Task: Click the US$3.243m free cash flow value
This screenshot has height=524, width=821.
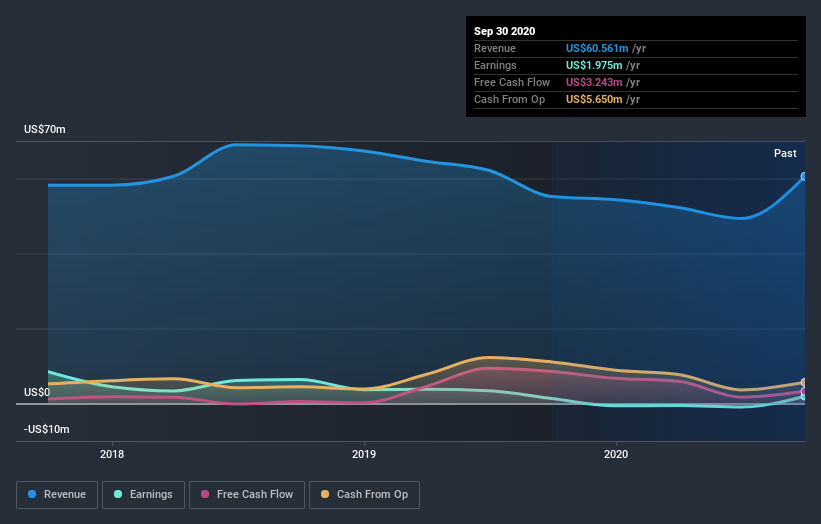Action: (x=594, y=82)
